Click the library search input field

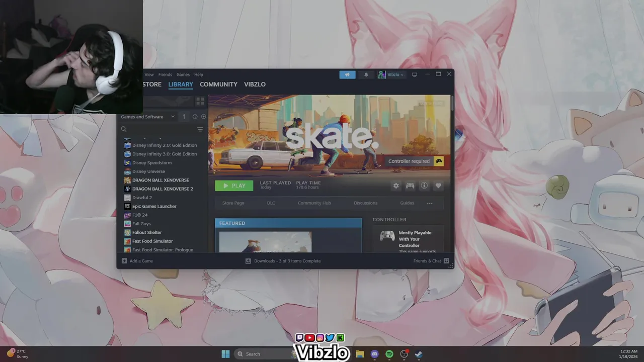click(x=161, y=129)
